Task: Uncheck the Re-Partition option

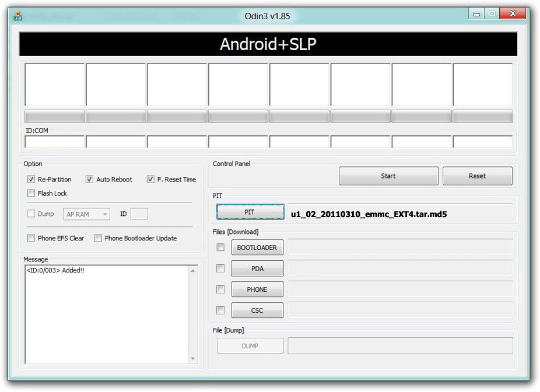Action: (31, 180)
